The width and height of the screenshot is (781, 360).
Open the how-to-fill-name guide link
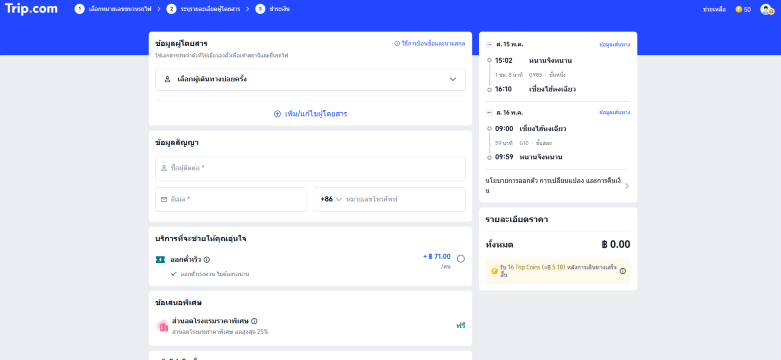click(429, 43)
